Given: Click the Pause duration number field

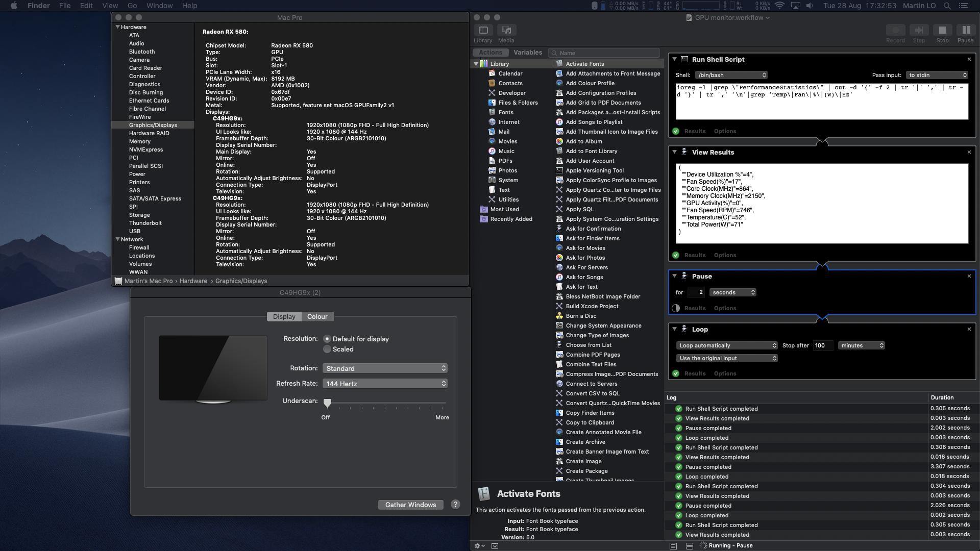Looking at the screenshot, I should click(696, 292).
